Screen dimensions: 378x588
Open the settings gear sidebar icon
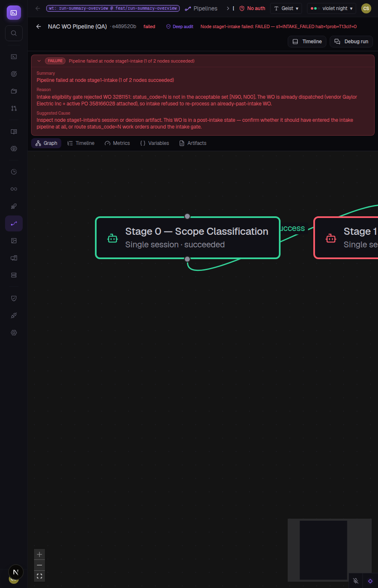[x=14, y=333]
